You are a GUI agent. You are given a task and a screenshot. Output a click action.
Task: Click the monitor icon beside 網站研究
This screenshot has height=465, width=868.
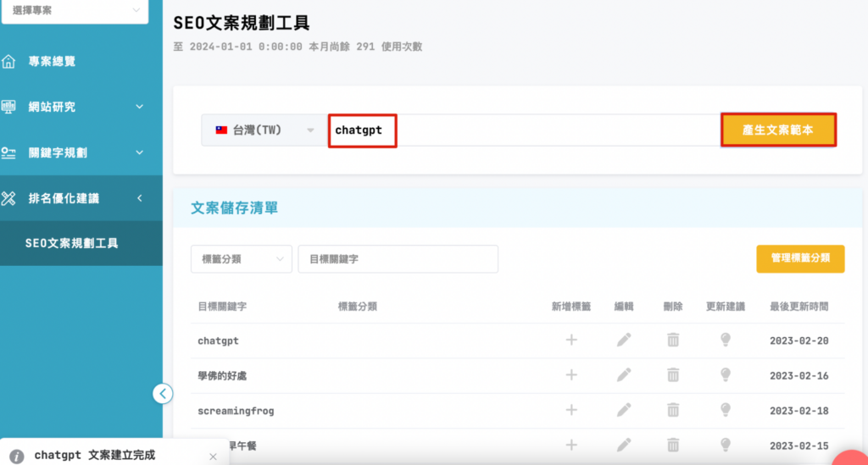[x=8, y=107]
